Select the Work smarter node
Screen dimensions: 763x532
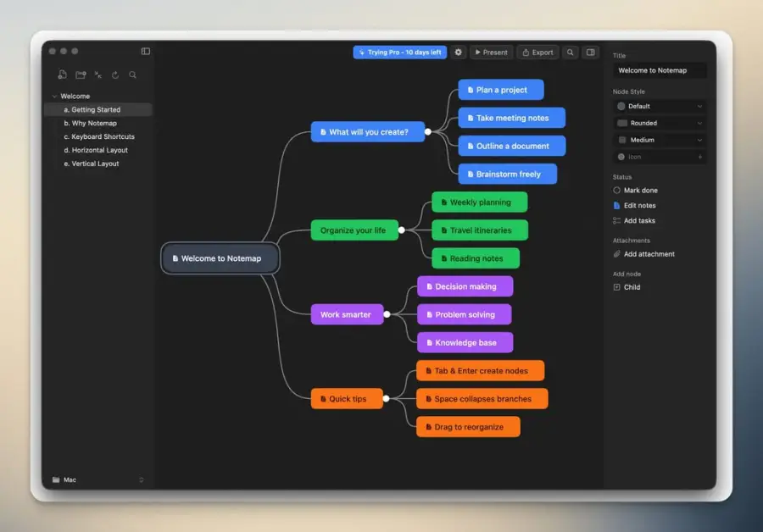coord(347,314)
